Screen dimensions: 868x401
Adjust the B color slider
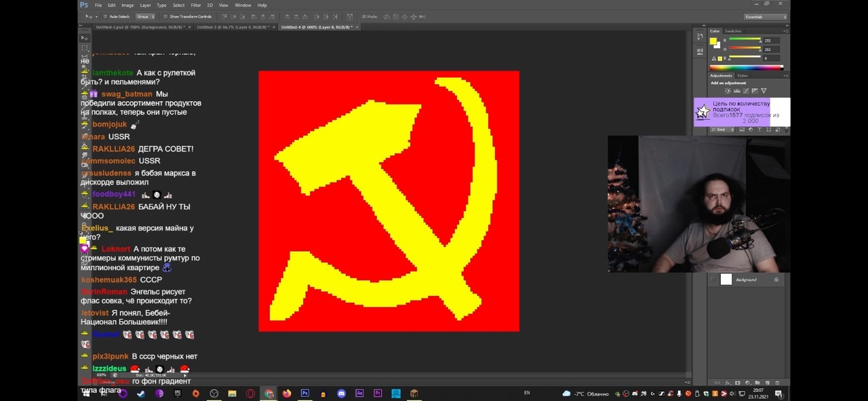point(745,58)
